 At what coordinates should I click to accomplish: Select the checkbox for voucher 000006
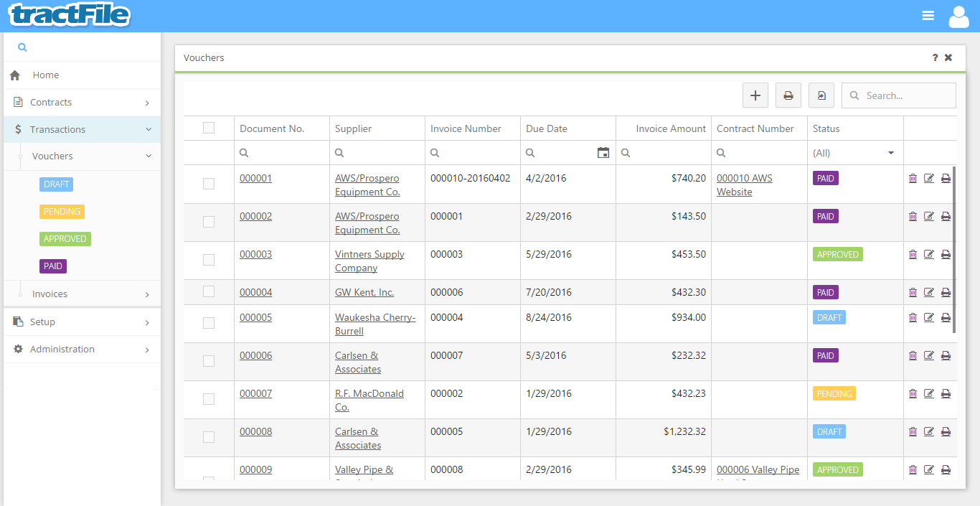point(209,361)
